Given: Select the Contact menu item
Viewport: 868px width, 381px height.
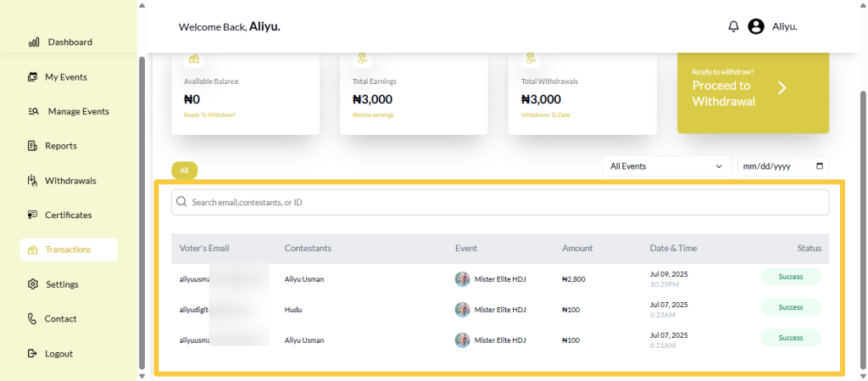Looking at the screenshot, I should point(61,319).
